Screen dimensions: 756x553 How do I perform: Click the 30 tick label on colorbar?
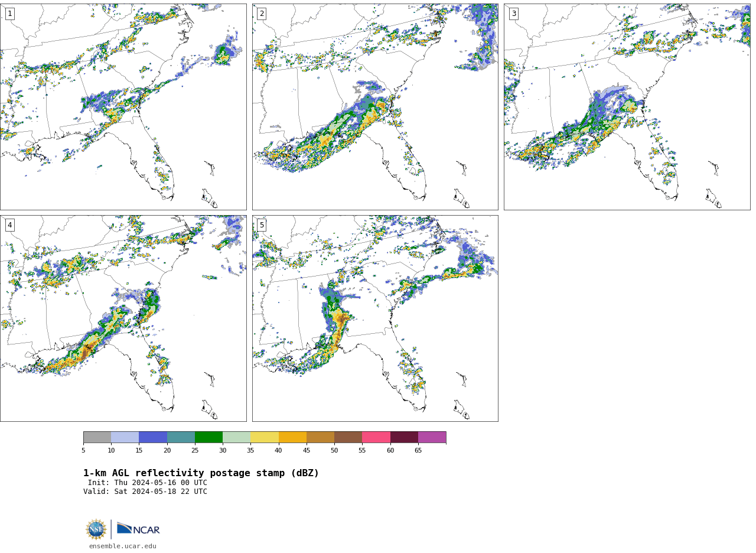click(223, 451)
